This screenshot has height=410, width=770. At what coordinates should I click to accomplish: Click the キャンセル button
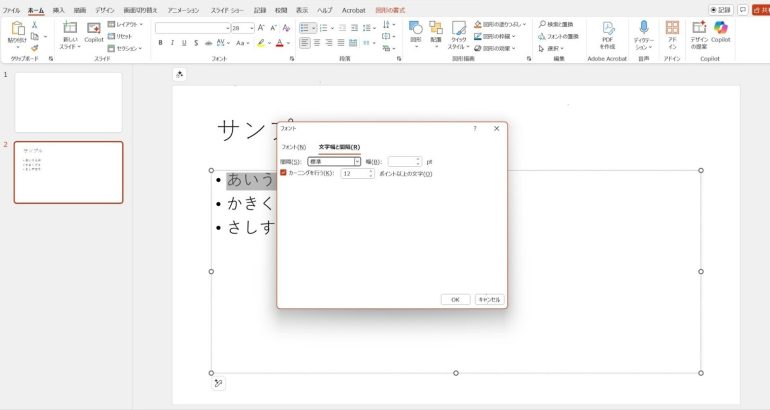[489, 299]
